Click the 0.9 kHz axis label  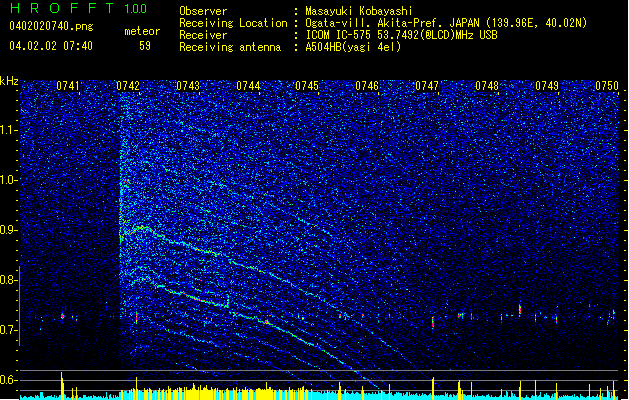[9, 230]
